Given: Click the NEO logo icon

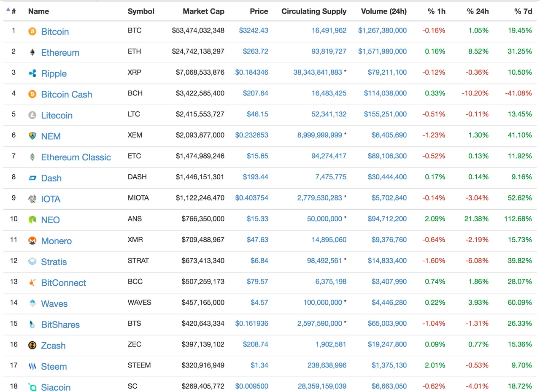Looking at the screenshot, I should pyautogui.click(x=32, y=220).
